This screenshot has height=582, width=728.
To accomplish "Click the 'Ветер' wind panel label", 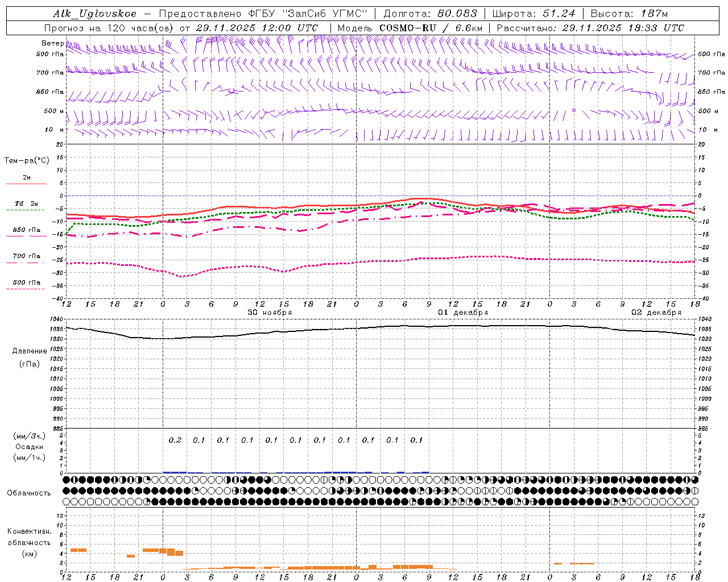I will pyautogui.click(x=52, y=43).
